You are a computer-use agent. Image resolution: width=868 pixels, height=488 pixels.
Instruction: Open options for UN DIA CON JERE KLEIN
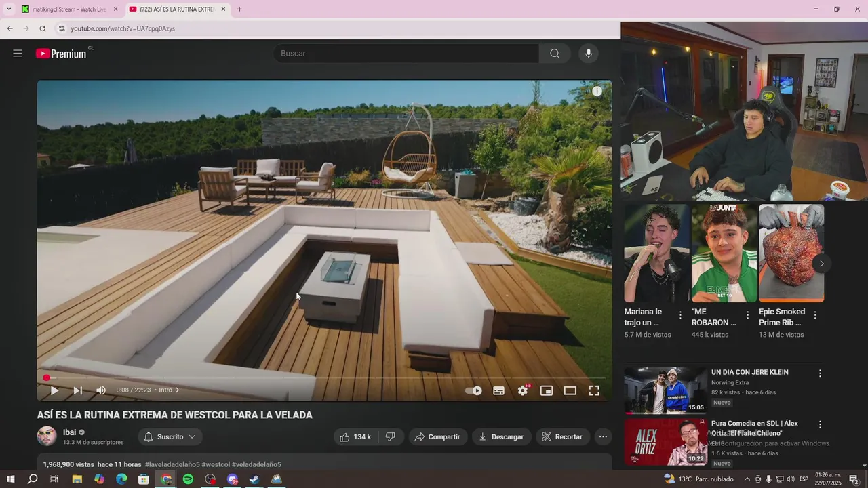(820, 373)
